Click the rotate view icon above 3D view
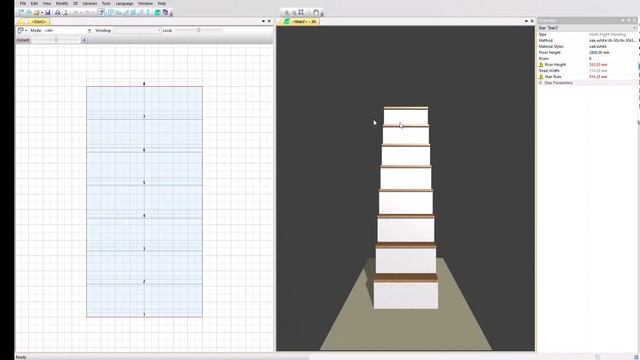 point(316,13)
